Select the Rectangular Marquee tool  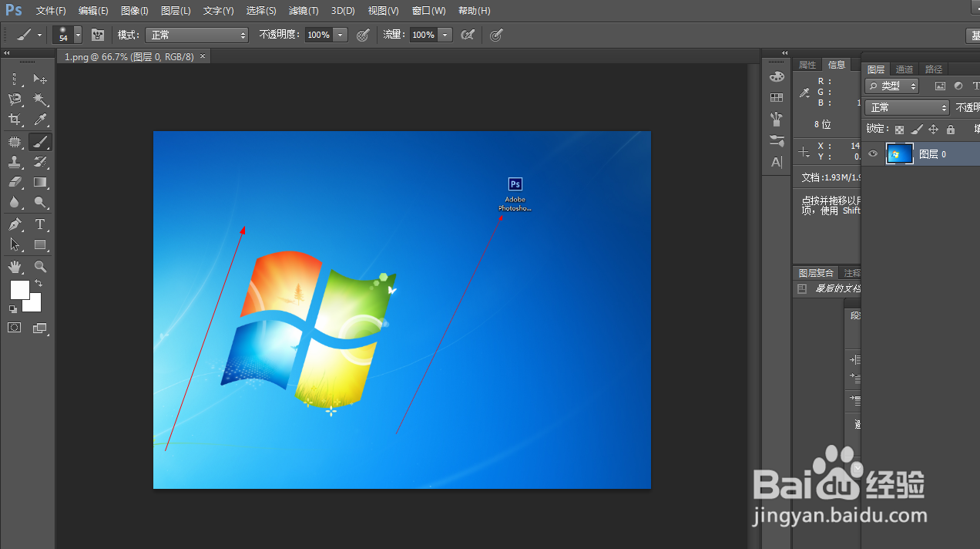(15, 79)
